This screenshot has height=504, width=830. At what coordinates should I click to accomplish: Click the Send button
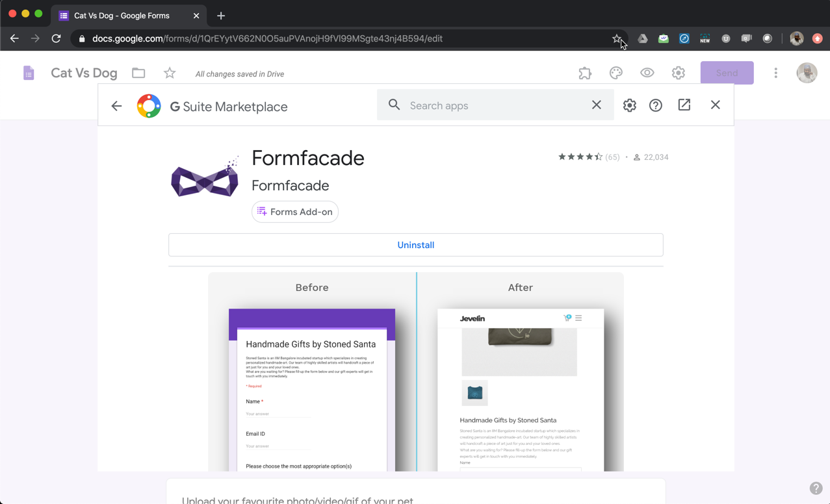click(x=727, y=73)
